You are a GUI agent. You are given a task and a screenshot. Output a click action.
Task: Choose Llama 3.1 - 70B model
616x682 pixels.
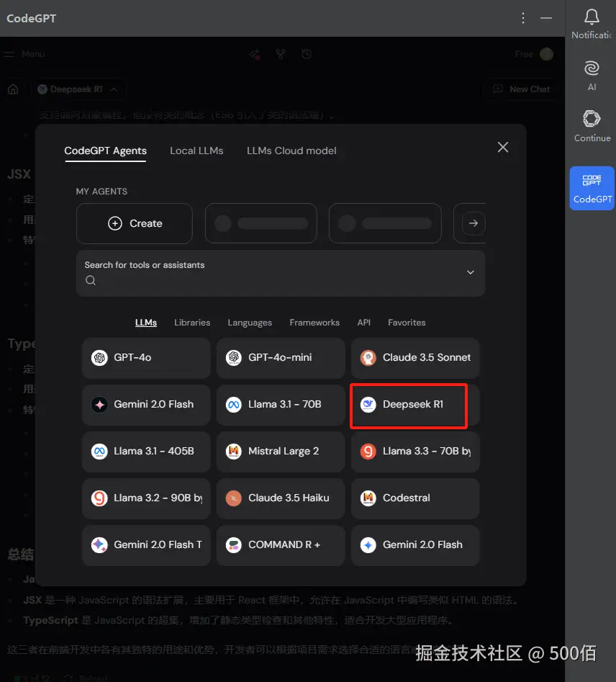pyautogui.click(x=281, y=405)
